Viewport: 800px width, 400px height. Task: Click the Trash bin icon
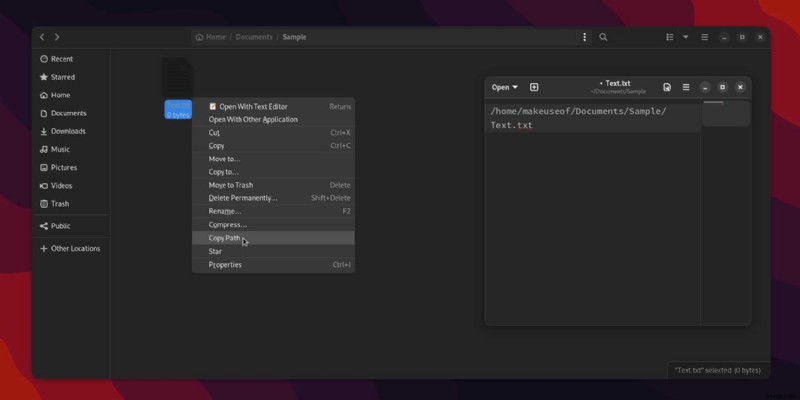(44, 204)
